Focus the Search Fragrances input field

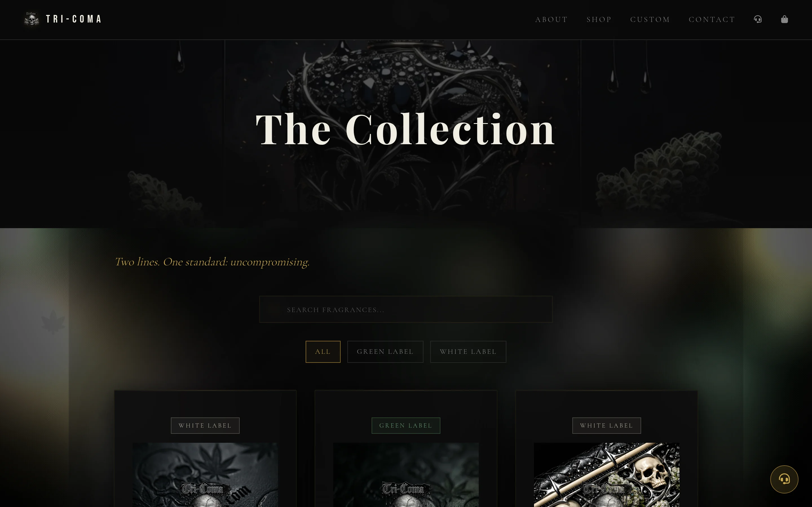tap(406, 309)
